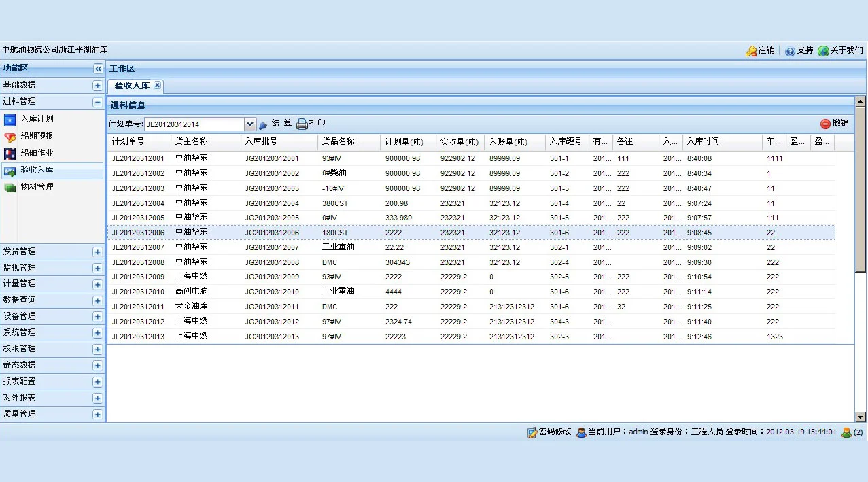Click the scrollbar down arrow
Viewport: 868px width, 482px height.
861,417
